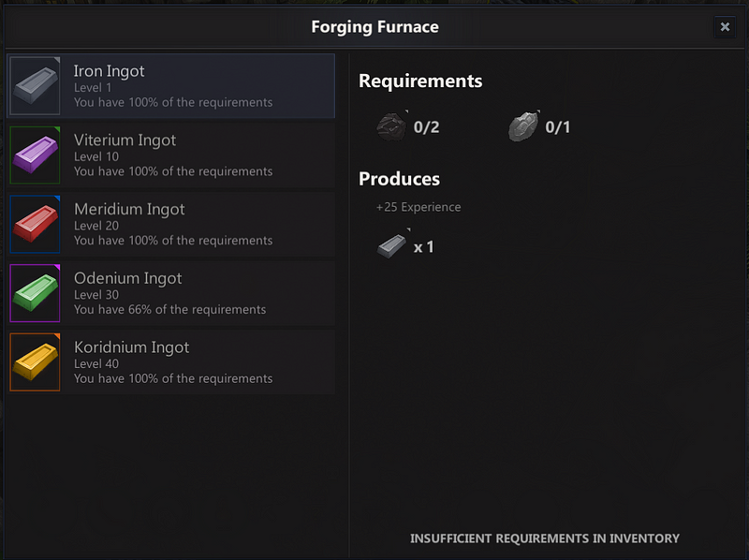Click the Insufficient Requirements in Inventory message

coord(545,538)
